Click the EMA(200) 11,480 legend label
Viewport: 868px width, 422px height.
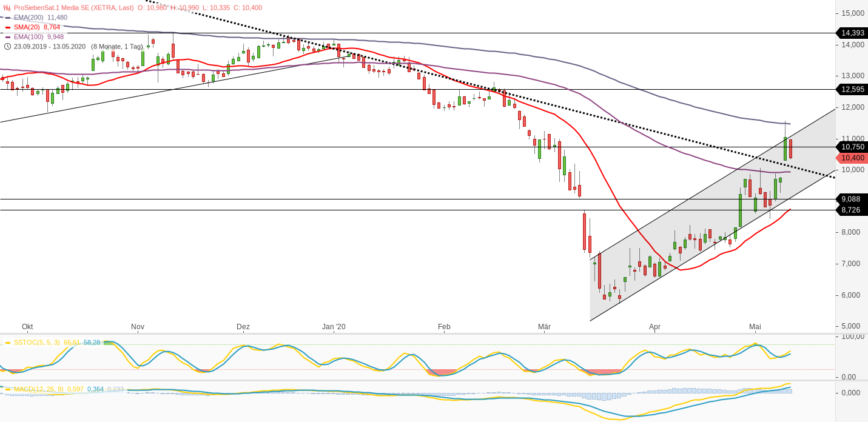coord(41,18)
